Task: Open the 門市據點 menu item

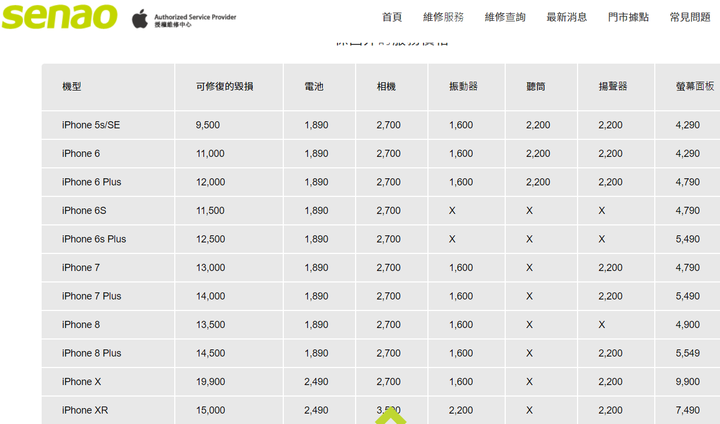Action: [x=628, y=17]
